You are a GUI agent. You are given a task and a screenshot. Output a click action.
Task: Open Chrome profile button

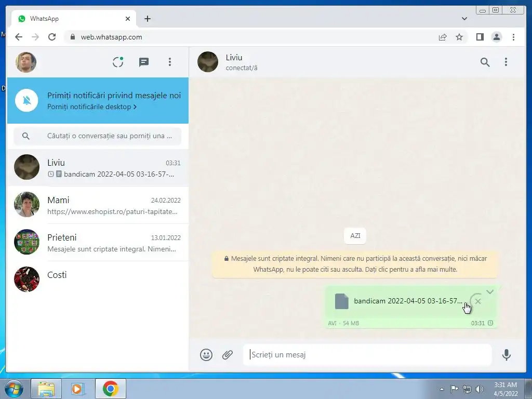[496, 37]
